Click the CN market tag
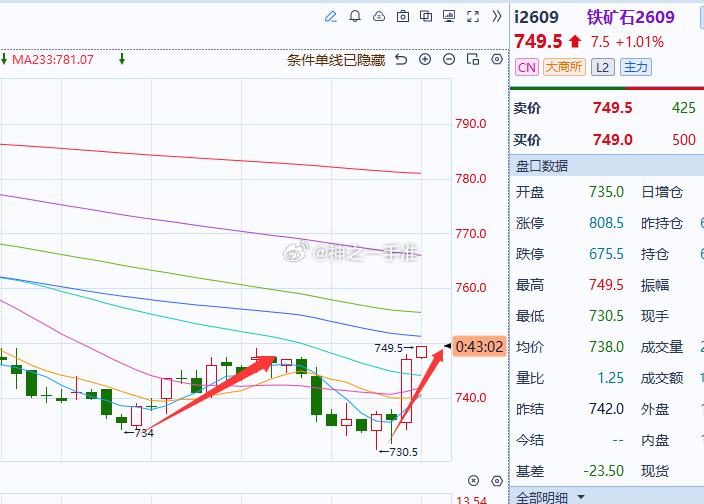Image resolution: width=704 pixels, height=504 pixels. pos(527,67)
